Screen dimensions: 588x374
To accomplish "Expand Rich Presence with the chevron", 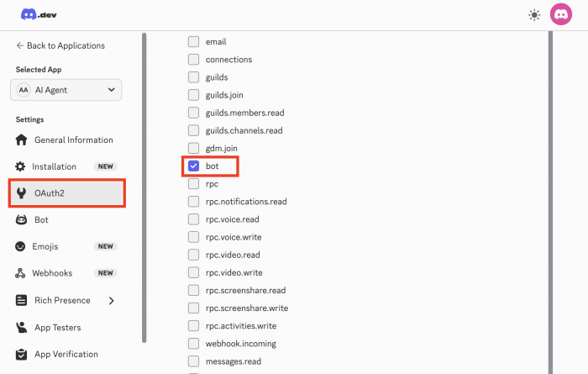I will coord(112,301).
